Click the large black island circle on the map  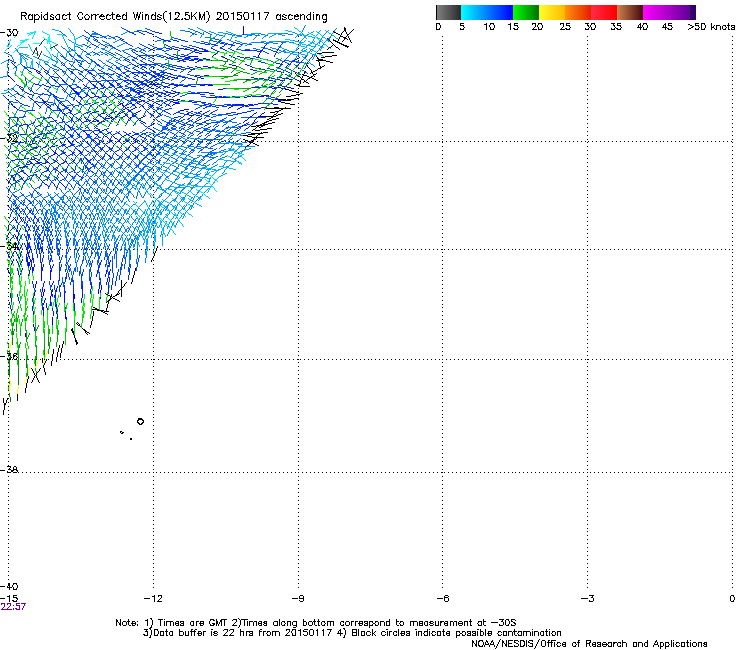(140, 422)
